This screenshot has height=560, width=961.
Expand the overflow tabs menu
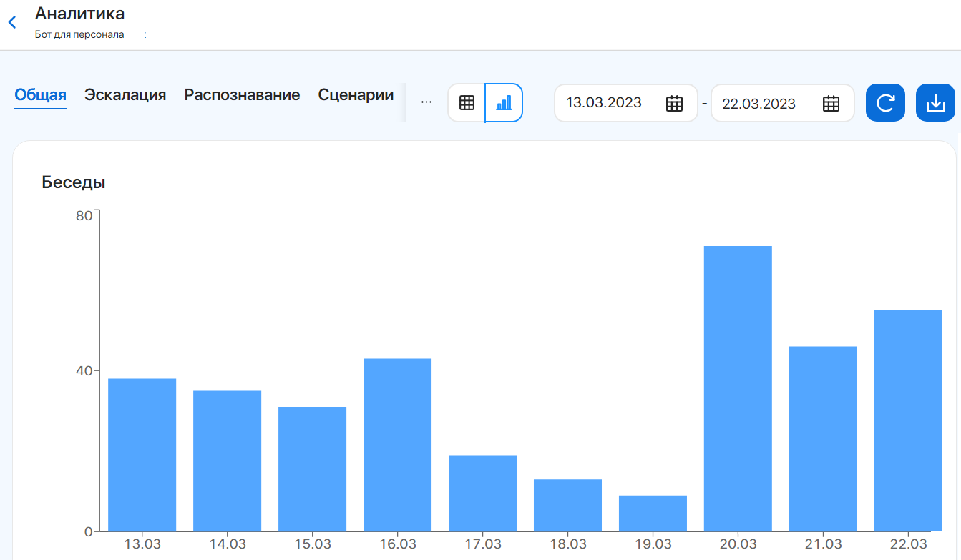coord(426,101)
